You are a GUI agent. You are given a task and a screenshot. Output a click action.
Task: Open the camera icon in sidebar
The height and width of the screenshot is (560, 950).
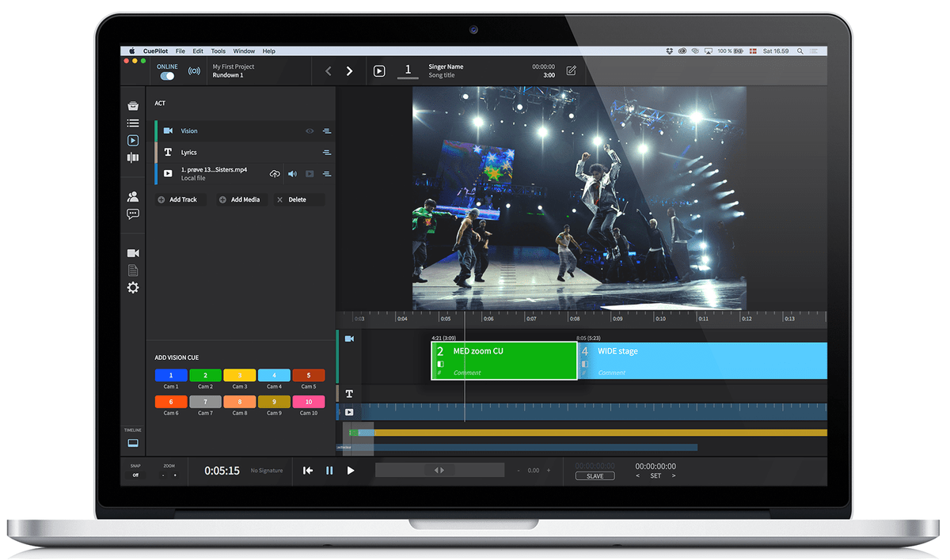133,253
